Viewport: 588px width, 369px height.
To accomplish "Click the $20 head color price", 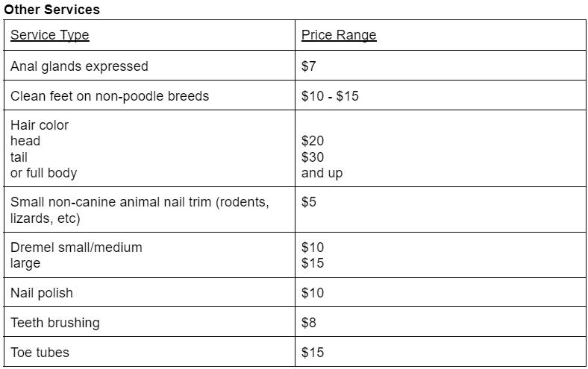I will tap(313, 141).
